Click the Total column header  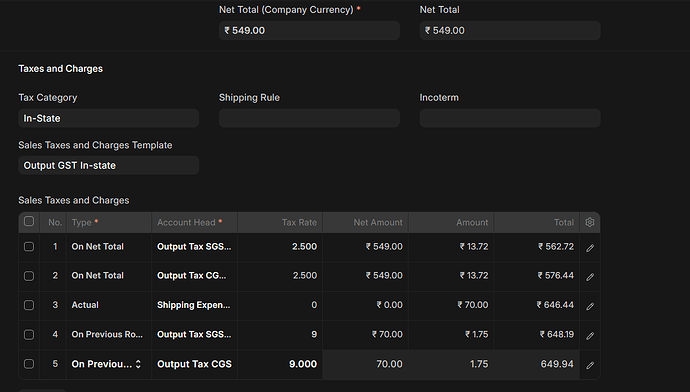coord(536,223)
